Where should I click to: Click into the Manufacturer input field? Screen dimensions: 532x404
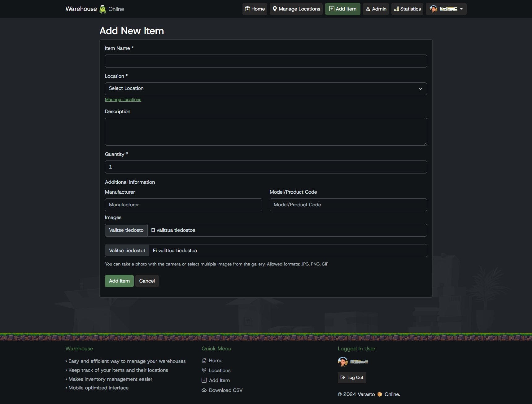pyautogui.click(x=183, y=205)
